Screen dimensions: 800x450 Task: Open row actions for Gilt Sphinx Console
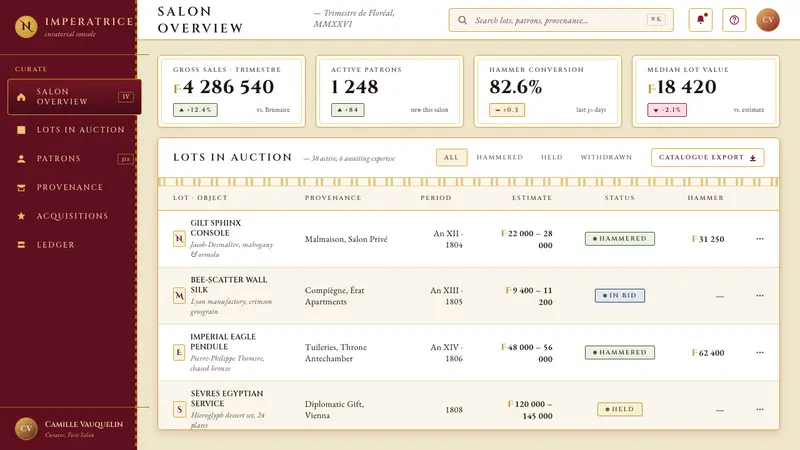pyautogui.click(x=760, y=239)
